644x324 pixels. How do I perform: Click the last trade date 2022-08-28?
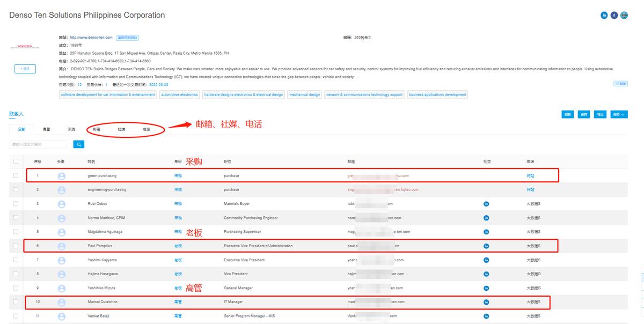point(158,85)
